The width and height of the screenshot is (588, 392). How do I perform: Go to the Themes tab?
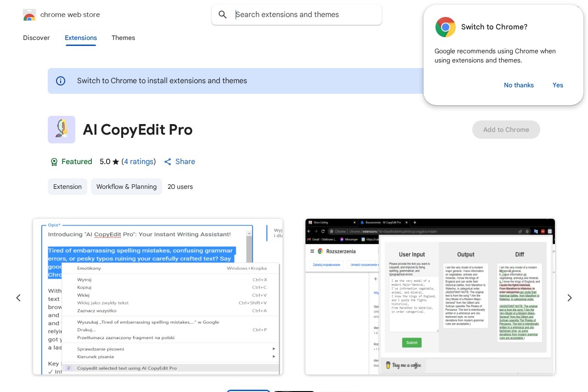(123, 38)
